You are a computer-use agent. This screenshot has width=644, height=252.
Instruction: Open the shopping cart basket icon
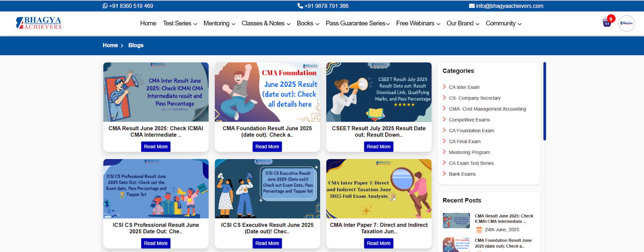(607, 23)
